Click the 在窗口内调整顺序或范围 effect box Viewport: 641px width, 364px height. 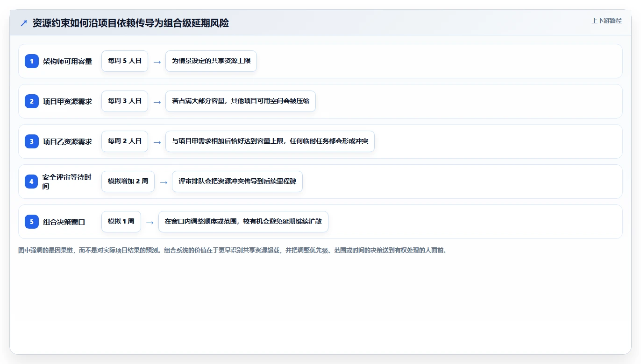pyautogui.click(x=243, y=222)
